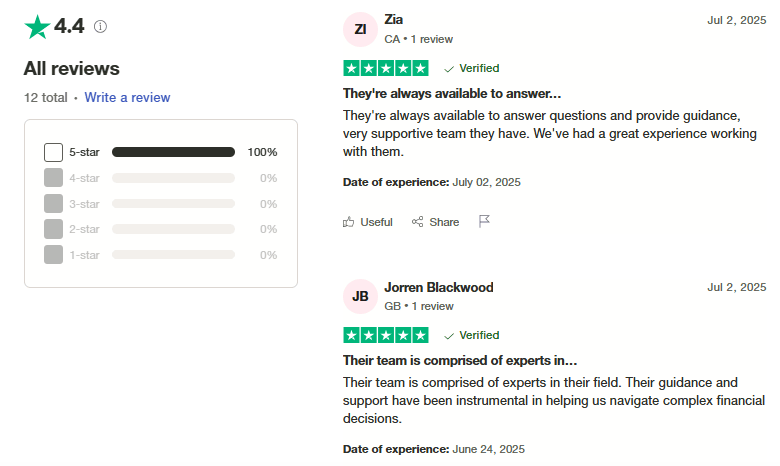Screen dimensions: 780x466
Task: Mark Zia's review as Useful
Action: (x=368, y=222)
